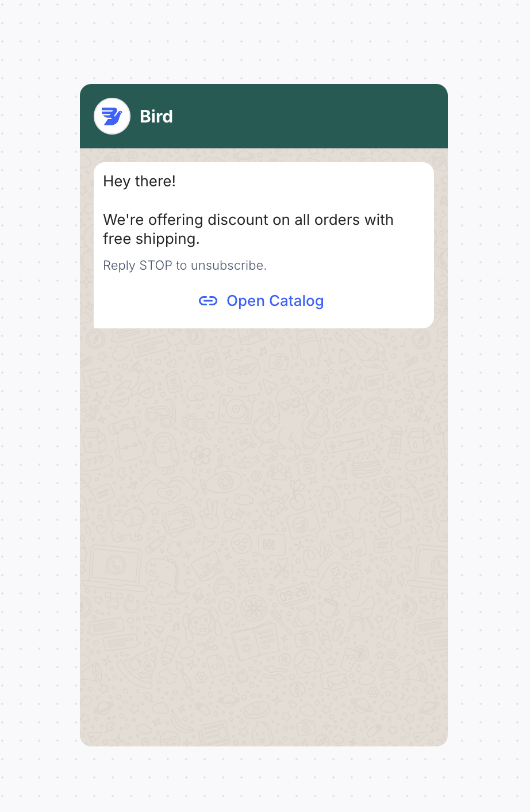Open the Catalog via Open Catalog button
530x812 pixels.
[x=261, y=301]
